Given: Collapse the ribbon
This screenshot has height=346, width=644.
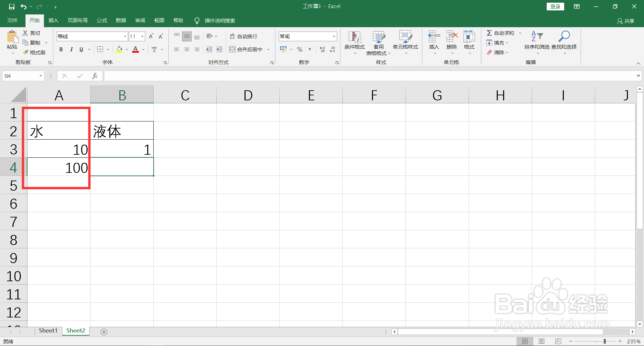Looking at the screenshot, I should pyautogui.click(x=638, y=63).
